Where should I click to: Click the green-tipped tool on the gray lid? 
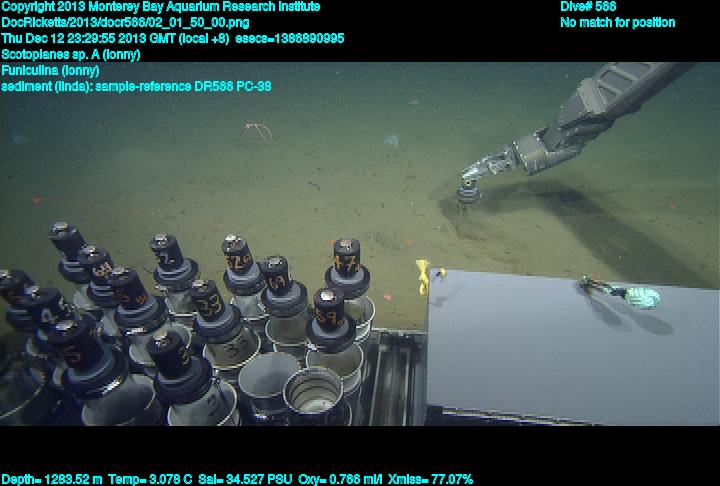coord(620,292)
